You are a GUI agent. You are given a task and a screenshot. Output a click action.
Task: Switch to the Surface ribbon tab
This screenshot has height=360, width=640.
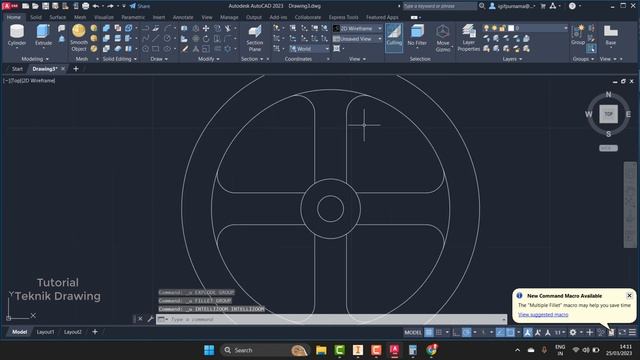pyautogui.click(x=58, y=17)
